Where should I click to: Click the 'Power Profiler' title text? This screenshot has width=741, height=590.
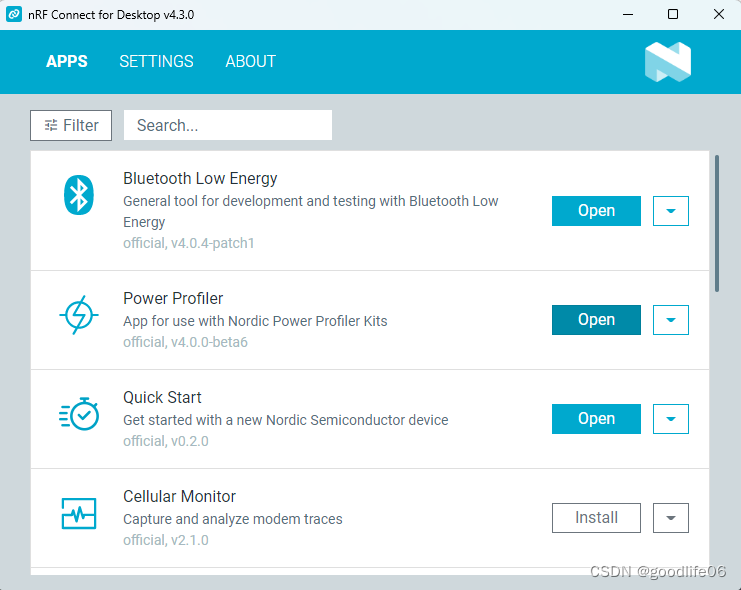(173, 298)
